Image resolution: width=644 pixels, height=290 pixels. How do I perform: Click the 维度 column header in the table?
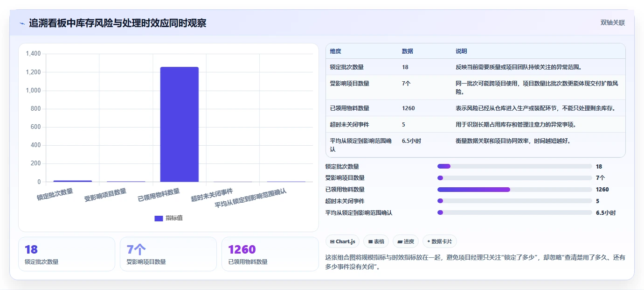coord(335,51)
